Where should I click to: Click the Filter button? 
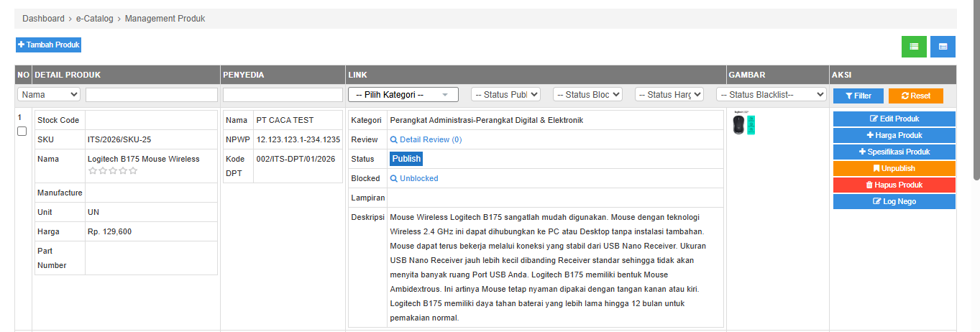(x=858, y=96)
